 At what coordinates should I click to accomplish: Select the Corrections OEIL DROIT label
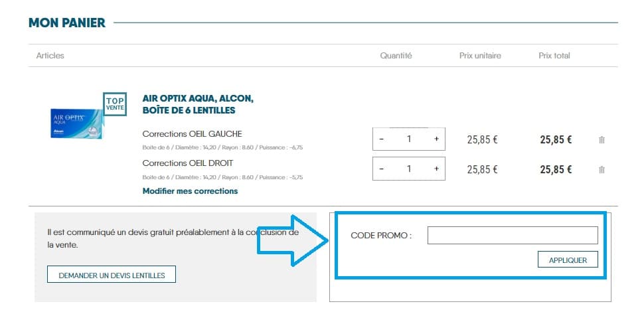coord(188,163)
